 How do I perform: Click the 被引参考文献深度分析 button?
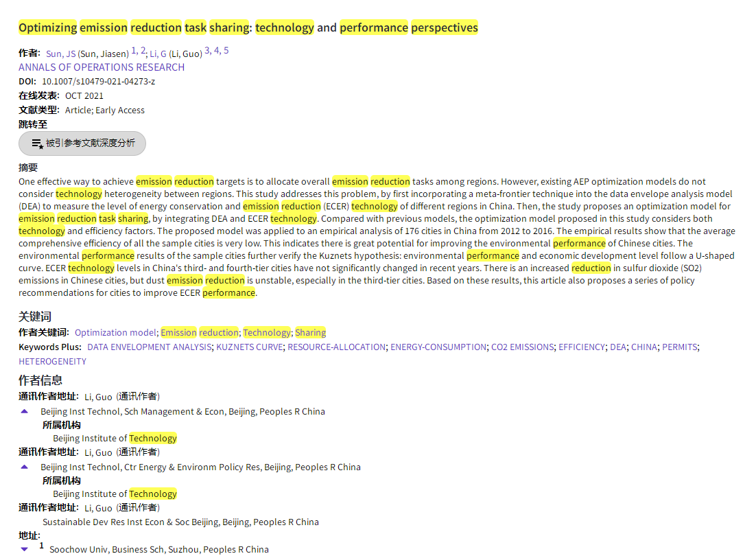pyautogui.click(x=82, y=143)
